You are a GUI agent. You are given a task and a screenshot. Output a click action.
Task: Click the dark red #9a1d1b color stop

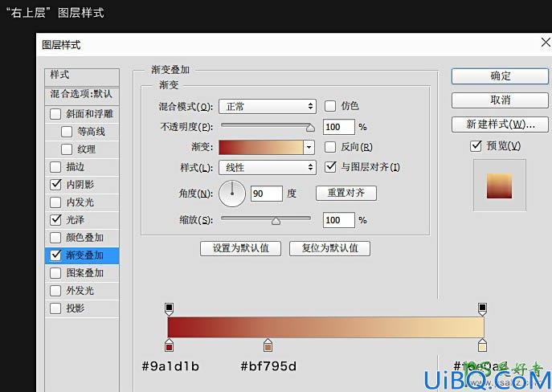[169, 345]
